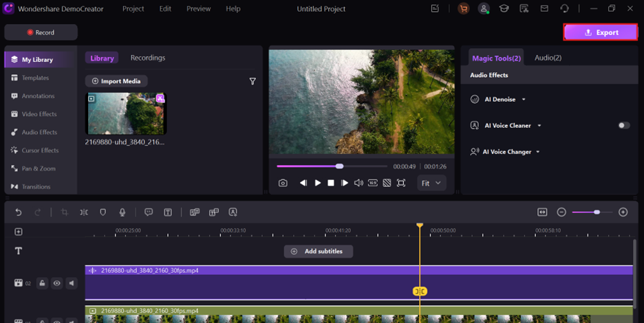Mute track 02 with speaker icon
Viewport: 644px width, 323px height.
72,283
